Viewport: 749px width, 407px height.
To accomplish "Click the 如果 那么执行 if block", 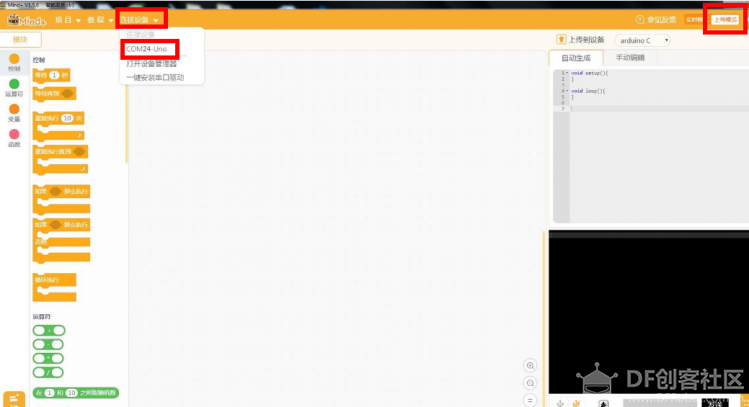I will 62,192.
